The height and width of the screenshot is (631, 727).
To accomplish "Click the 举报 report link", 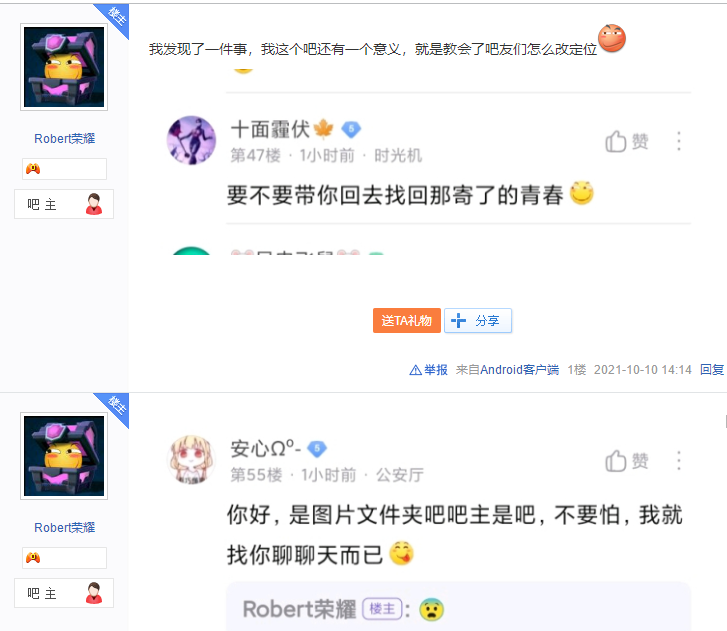I will [x=428, y=370].
